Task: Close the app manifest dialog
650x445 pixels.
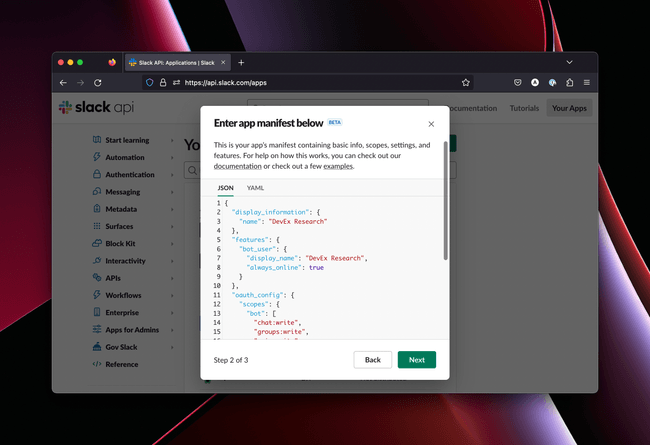Action: [x=431, y=124]
